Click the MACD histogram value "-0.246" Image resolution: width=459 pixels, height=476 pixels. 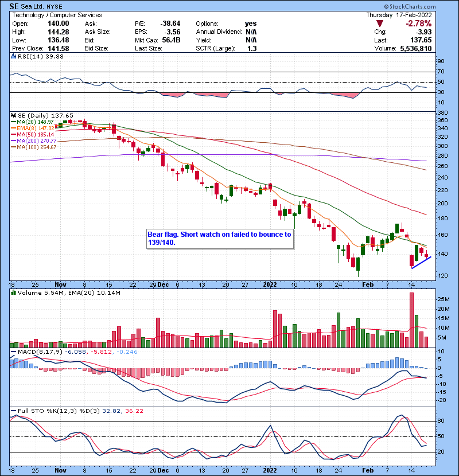[126, 352]
